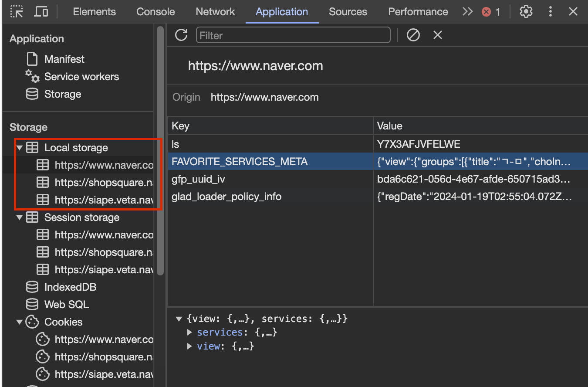Switch to the Console tab
The image size is (588, 387).
155,12
